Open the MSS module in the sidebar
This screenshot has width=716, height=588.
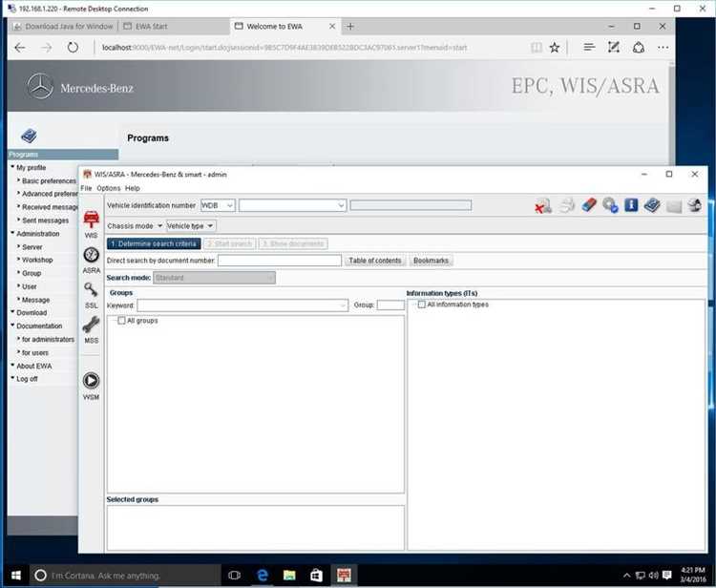(x=92, y=329)
